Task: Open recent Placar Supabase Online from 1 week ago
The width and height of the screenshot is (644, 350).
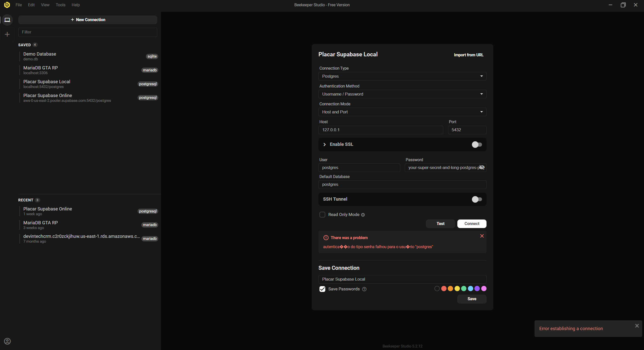Action: tap(89, 211)
